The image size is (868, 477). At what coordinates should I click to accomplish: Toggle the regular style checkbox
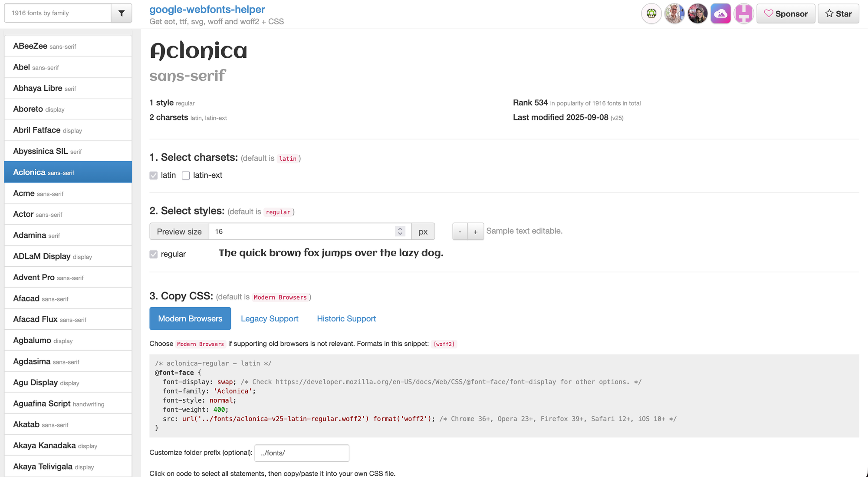pyautogui.click(x=153, y=254)
